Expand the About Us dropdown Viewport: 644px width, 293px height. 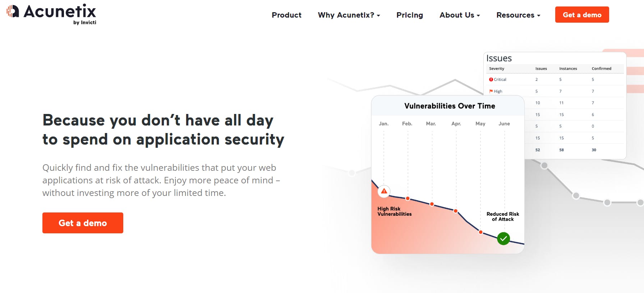click(459, 15)
